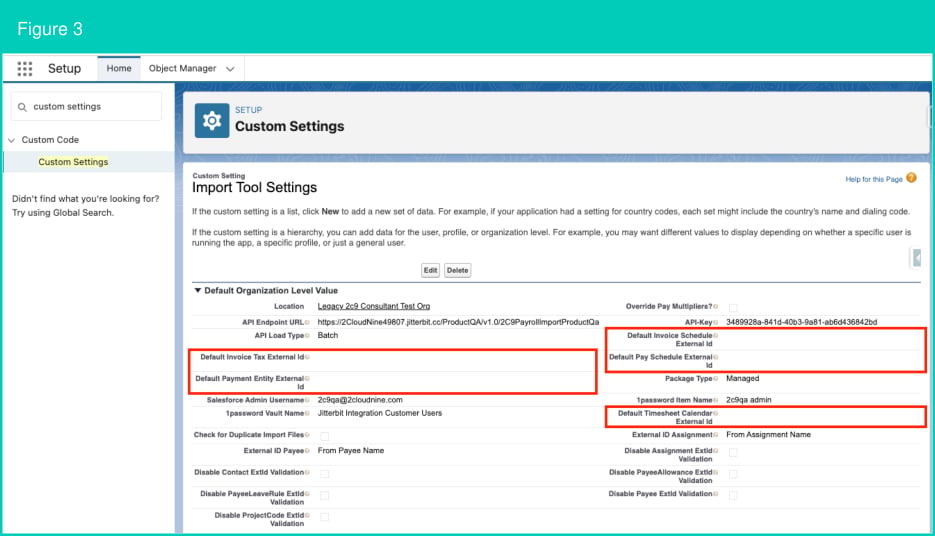Click info icon beside Package Type
Screen dimensions: 935x536
point(716,379)
